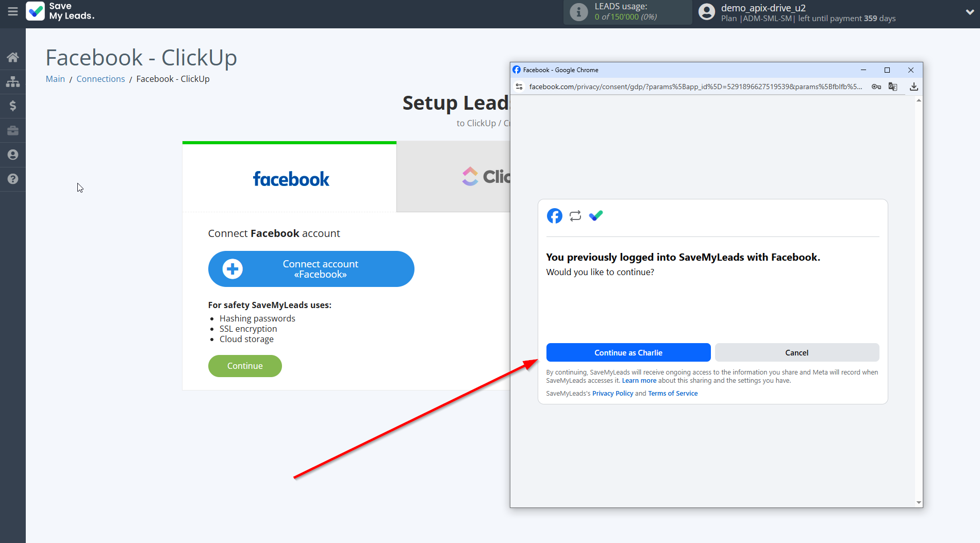The height and width of the screenshot is (543, 980).
Task: Click Connect account «Facebook» button
Action: click(x=311, y=269)
